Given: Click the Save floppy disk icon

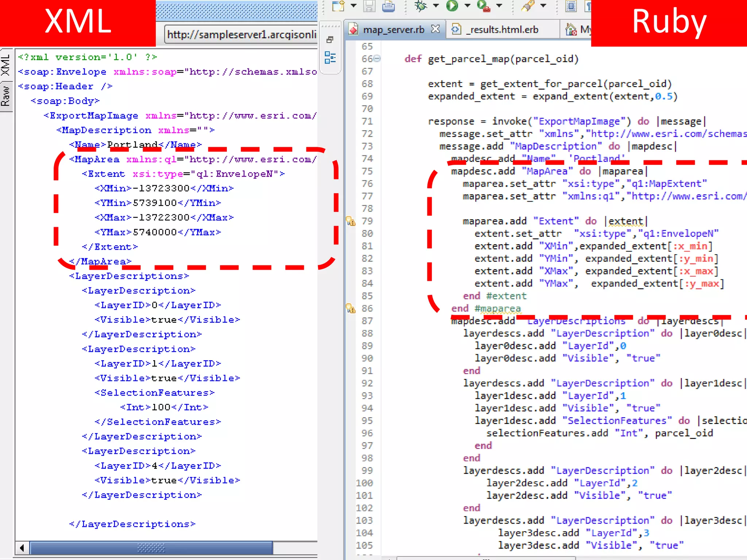Looking at the screenshot, I should (x=369, y=6).
